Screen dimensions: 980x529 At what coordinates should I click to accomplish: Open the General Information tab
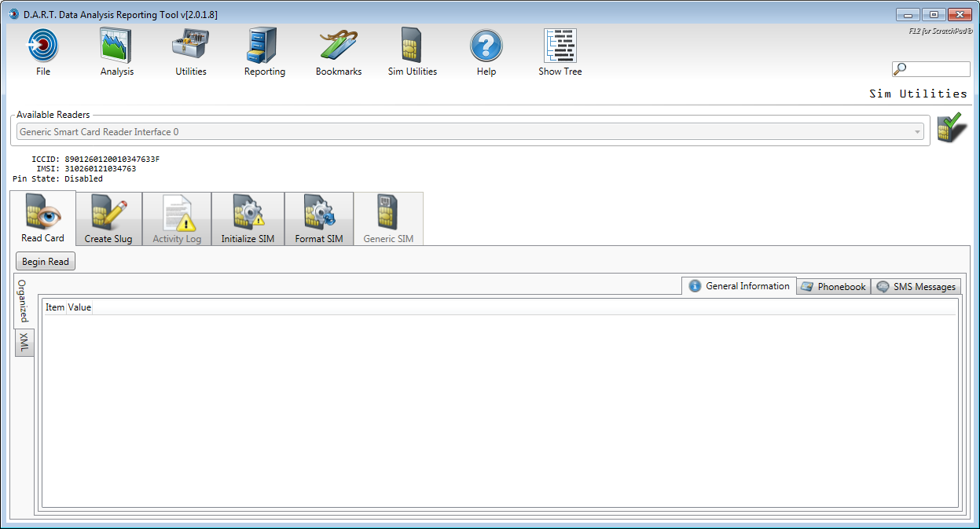tap(739, 286)
